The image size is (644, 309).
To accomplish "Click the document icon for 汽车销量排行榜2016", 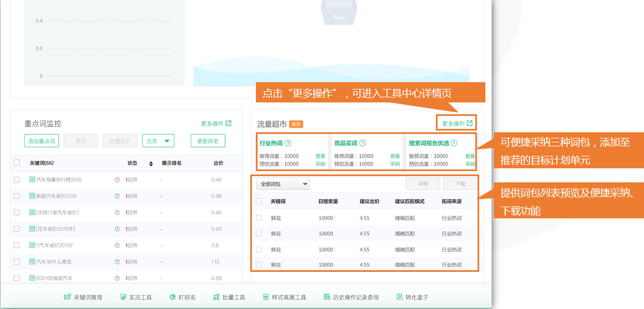I will (x=32, y=180).
